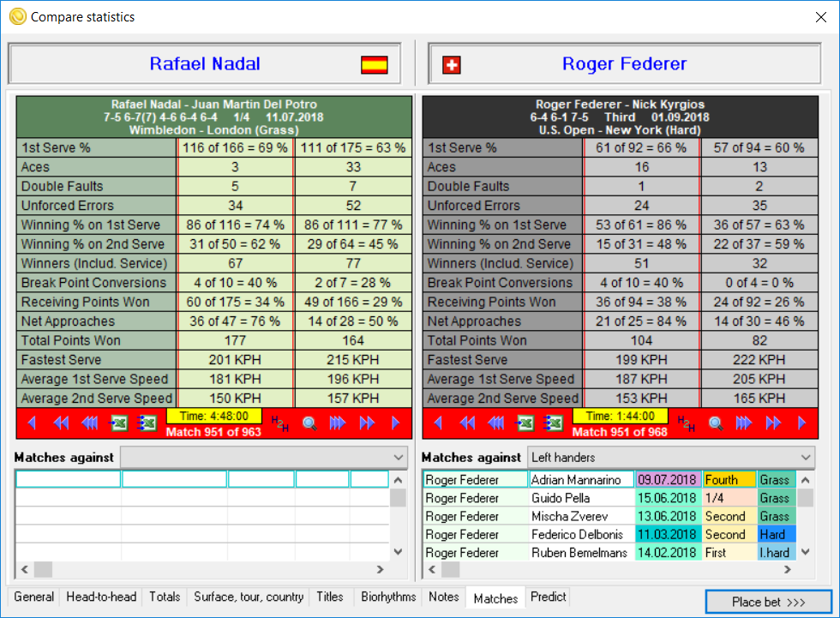Switch to the Predict tab

pos(548,597)
